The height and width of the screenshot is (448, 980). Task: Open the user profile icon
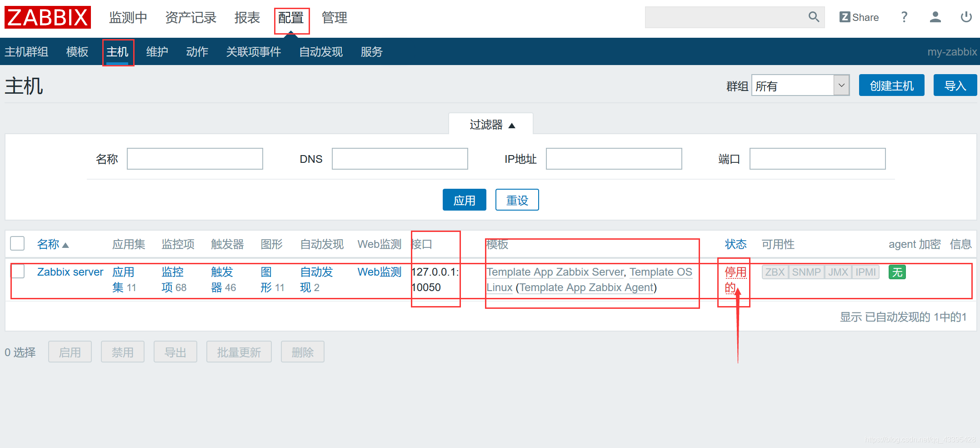[x=935, y=17]
